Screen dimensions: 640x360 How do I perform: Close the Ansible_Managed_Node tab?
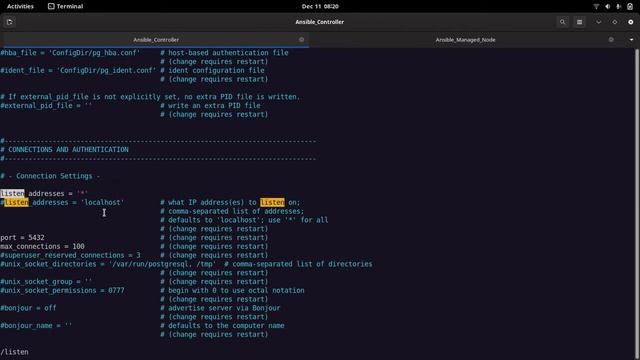tap(611, 40)
